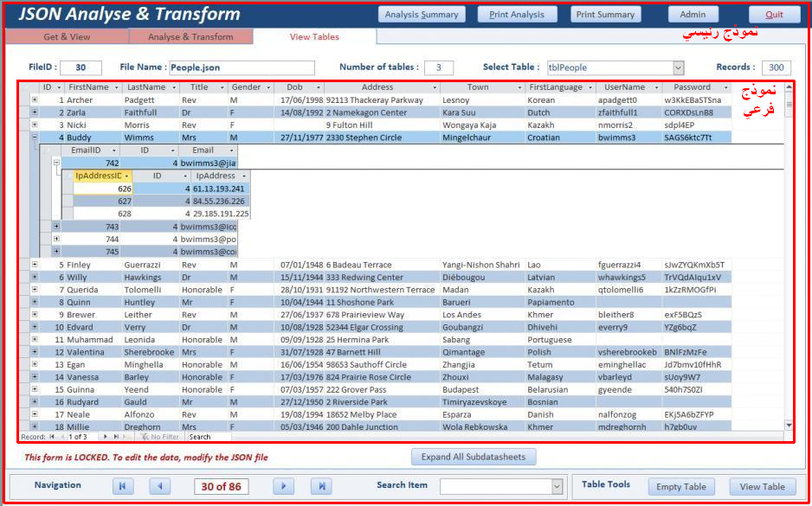Image resolution: width=812 pixels, height=506 pixels.
Task: Go to previous file navigation arrow
Action: pyautogui.click(x=160, y=486)
